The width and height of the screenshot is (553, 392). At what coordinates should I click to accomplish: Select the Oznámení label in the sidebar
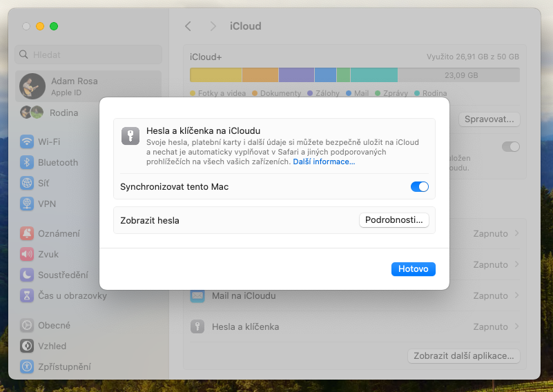(x=59, y=233)
